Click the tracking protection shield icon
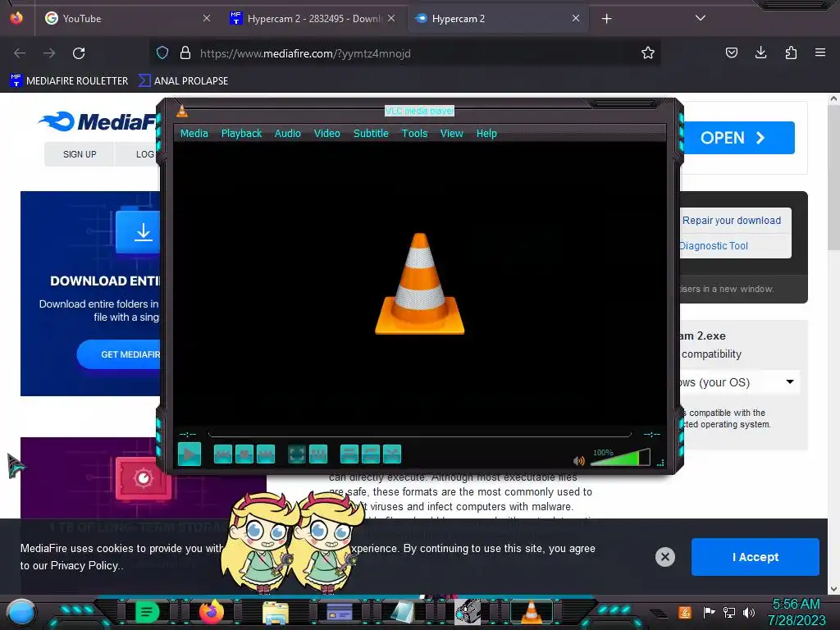 (x=162, y=52)
